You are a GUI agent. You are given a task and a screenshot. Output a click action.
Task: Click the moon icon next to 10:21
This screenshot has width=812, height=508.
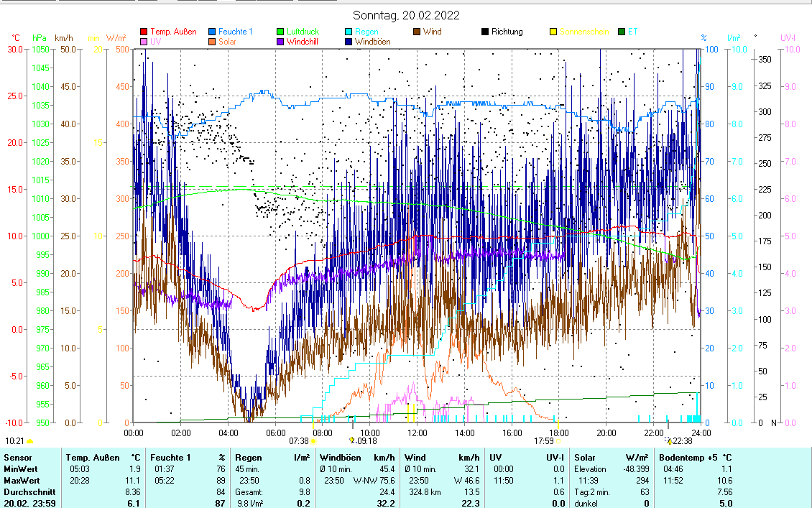click(30, 441)
